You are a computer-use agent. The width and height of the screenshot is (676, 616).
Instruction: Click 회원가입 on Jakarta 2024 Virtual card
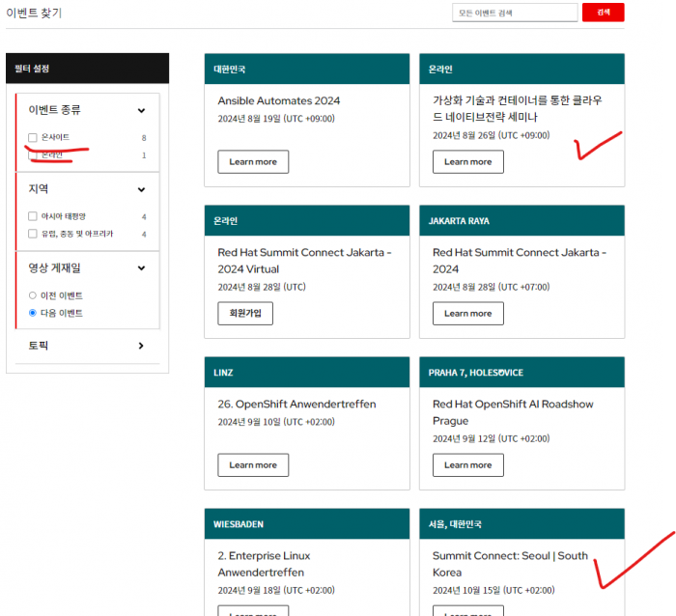coord(245,314)
